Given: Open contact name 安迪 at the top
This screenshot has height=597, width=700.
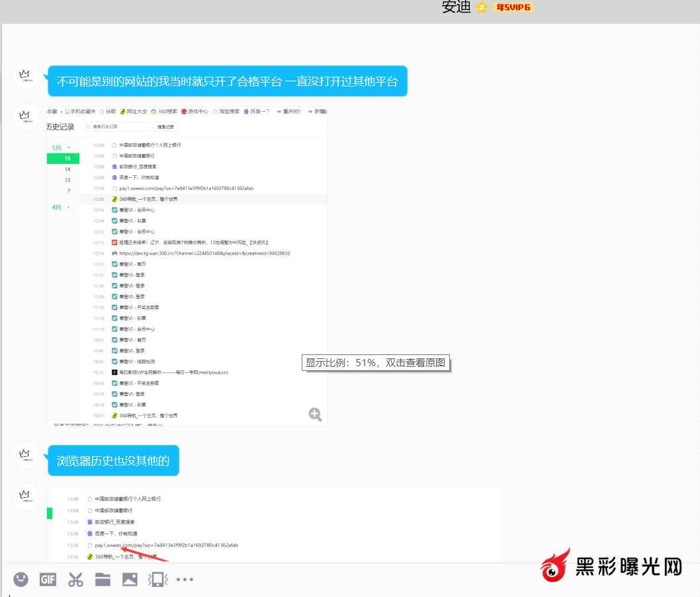Looking at the screenshot, I should coord(457,7).
